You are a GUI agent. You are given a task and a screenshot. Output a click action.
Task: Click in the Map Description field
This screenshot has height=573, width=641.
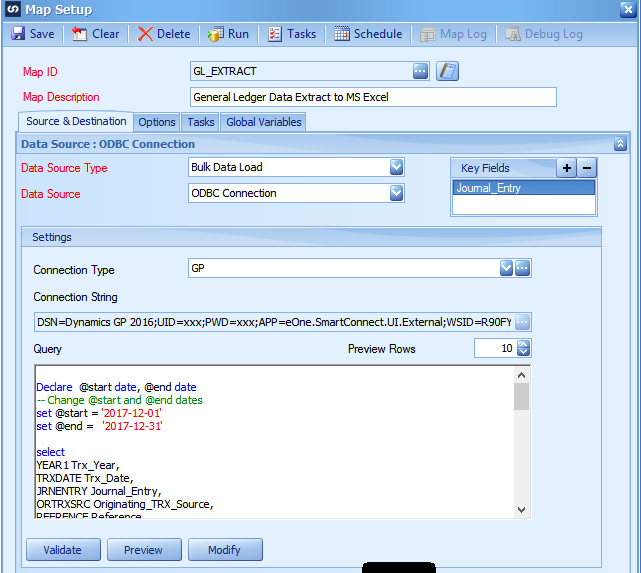[371, 97]
